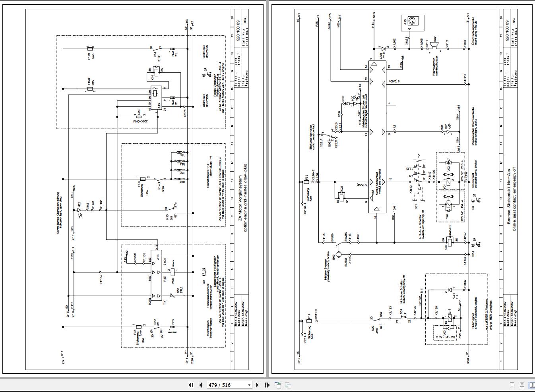This screenshot has height=392, width=535.
Task: Click sheet number 004 on right page
Action: point(514,20)
